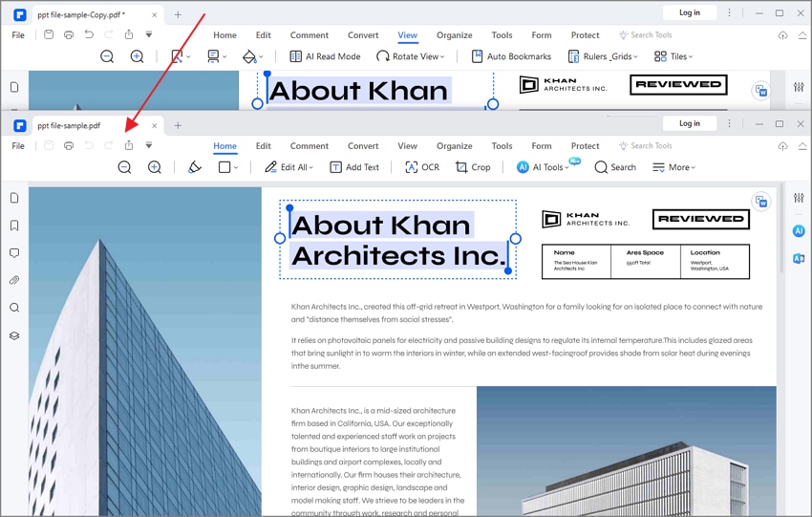
Task: Open Edit All dropdown
Action: pyautogui.click(x=288, y=167)
